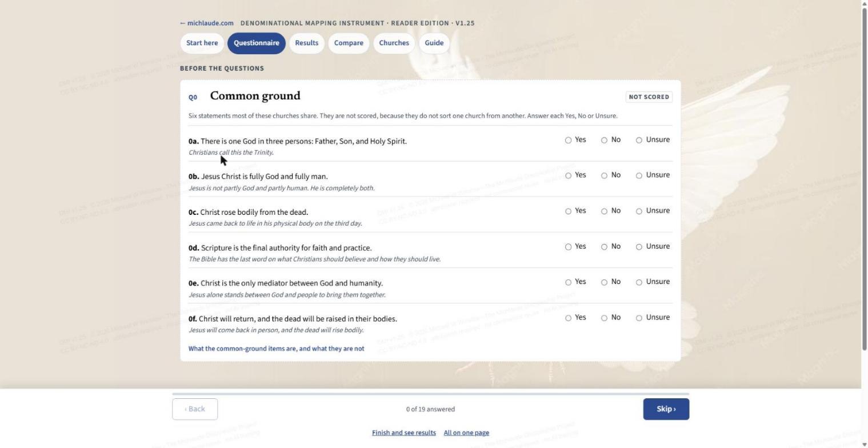This screenshot has height=448, width=868.
Task: Mark No for 0c Christ rose bodily
Action: pyautogui.click(x=604, y=211)
